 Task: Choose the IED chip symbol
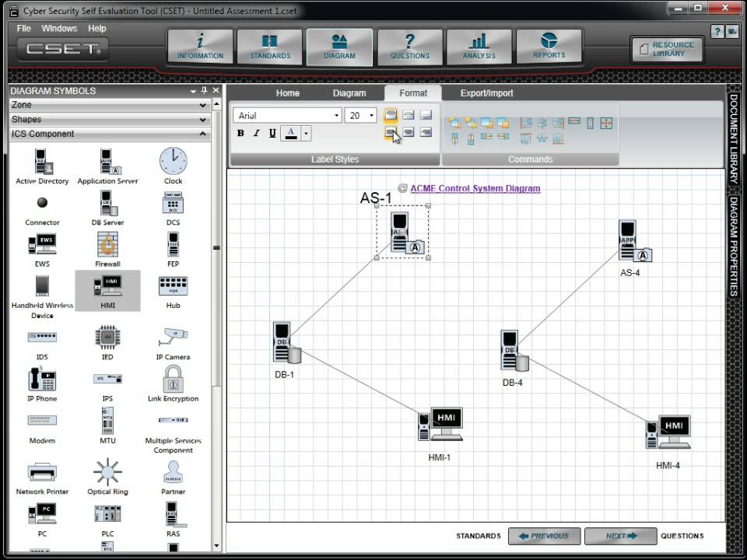click(x=107, y=342)
